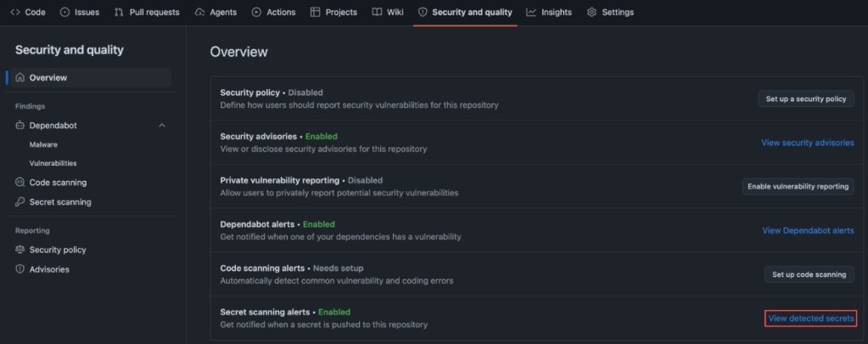Click the Code angle-brackets icon
Image resolution: width=868 pixels, height=344 pixels.
point(15,12)
